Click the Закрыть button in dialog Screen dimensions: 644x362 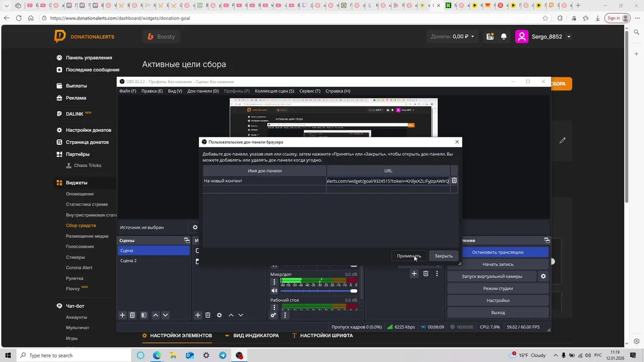(444, 256)
